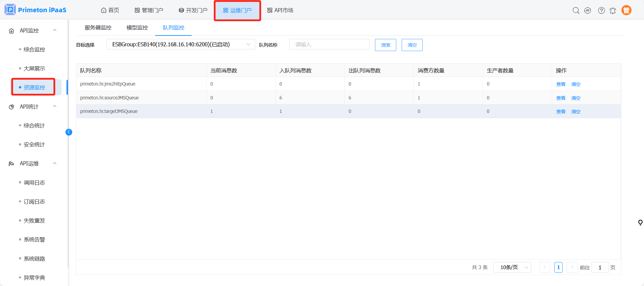This screenshot has width=644, height=286.
Task: Click the 队列名称 input field
Action: (x=329, y=44)
